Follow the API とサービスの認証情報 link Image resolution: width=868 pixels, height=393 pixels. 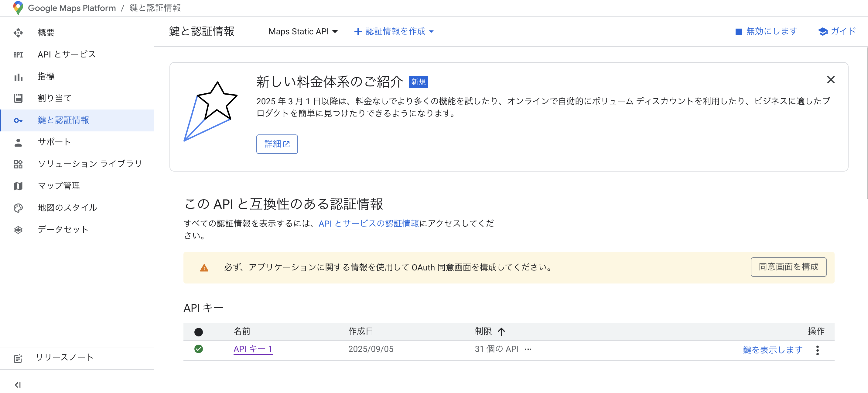coord(369,223)
